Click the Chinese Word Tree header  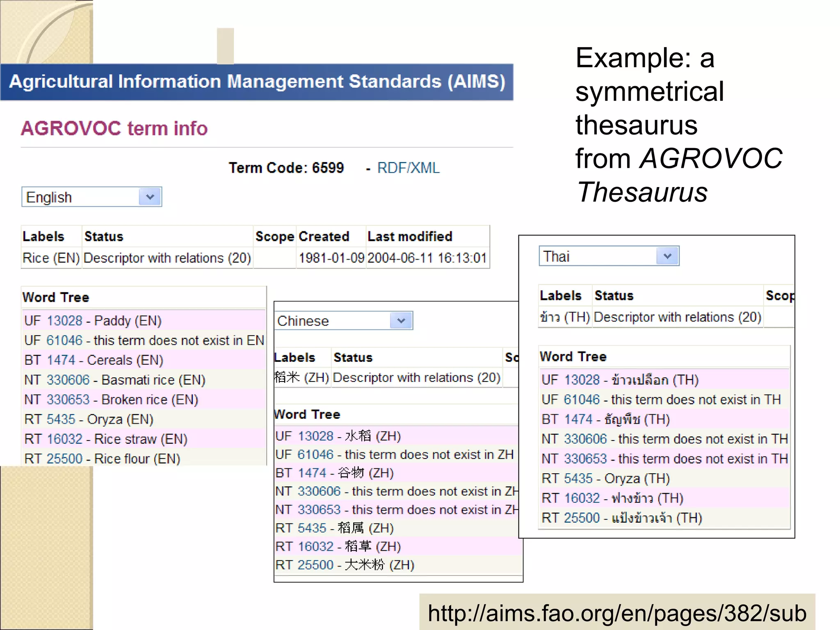tap(307, 414)
